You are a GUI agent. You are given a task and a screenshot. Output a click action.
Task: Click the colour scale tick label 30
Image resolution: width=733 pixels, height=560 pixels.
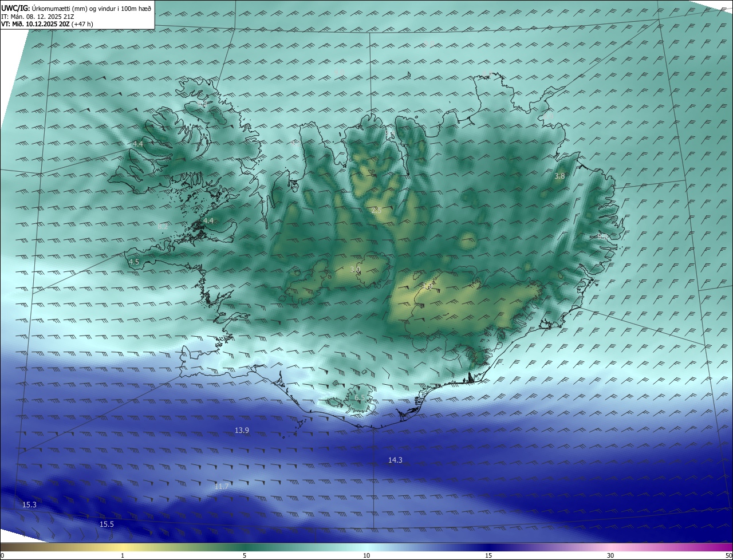coord(610,555)
